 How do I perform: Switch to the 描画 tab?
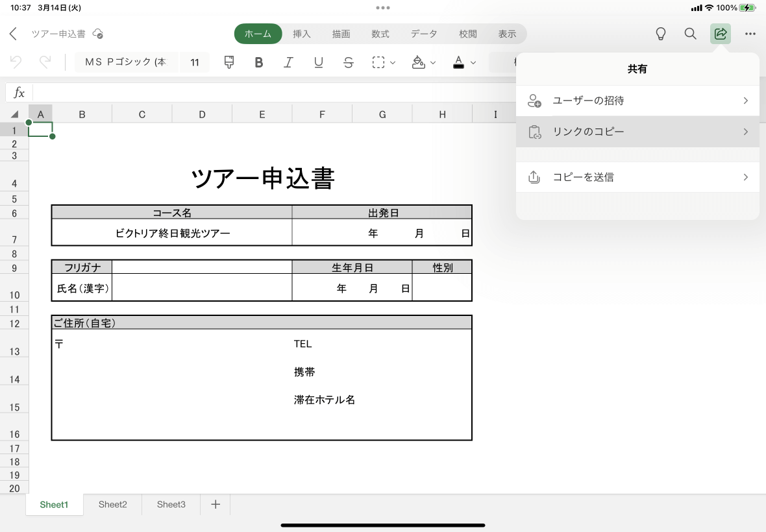[341, 34]
